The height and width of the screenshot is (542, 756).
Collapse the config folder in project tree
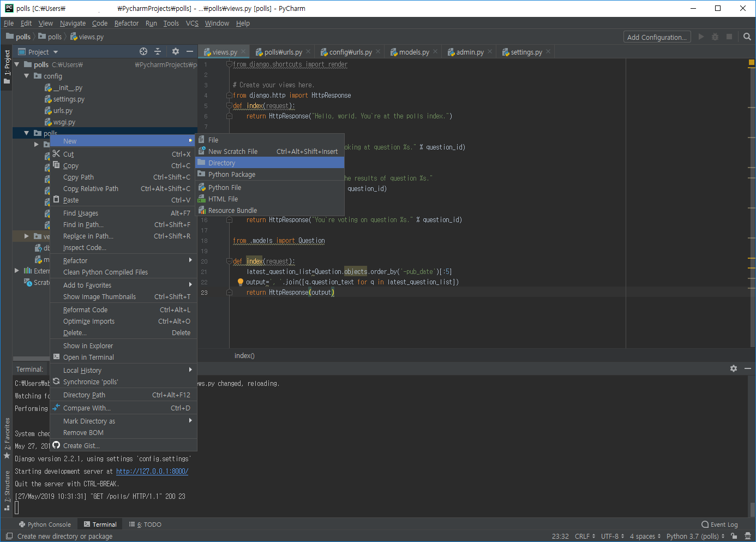point(27,76)
